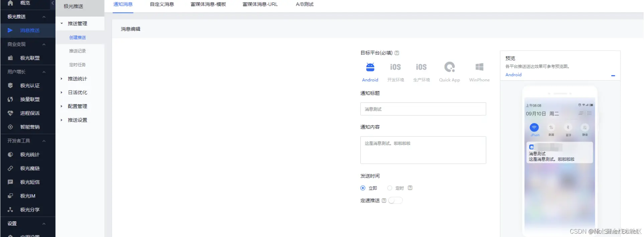Click the 通知标题 input field
This screenshot has width=644, height=237.
[423, 109]
